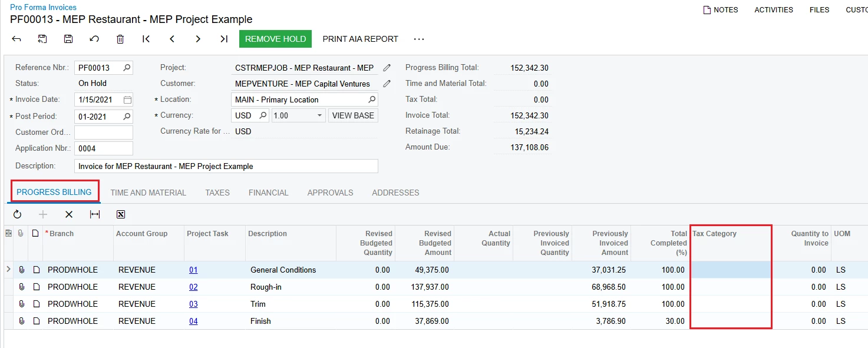Click the Reference Nbr. search magnifier
The width and height of the screenshot is (868, 348).
pos(127,68)
